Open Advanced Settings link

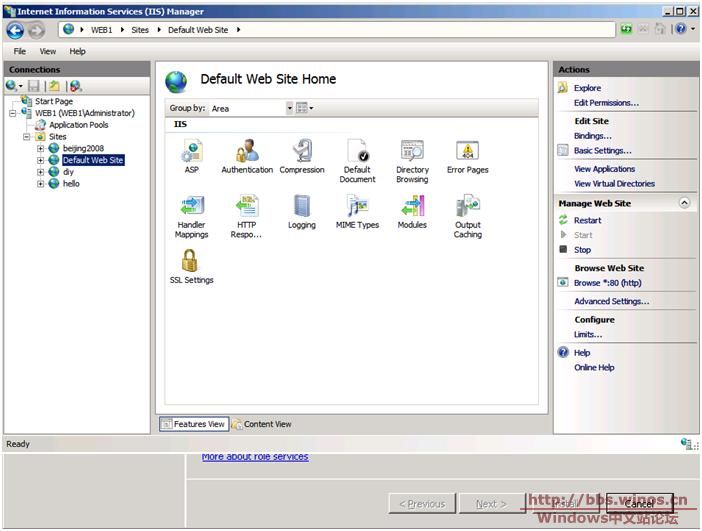pyautogui.click(x=612, y=301)
